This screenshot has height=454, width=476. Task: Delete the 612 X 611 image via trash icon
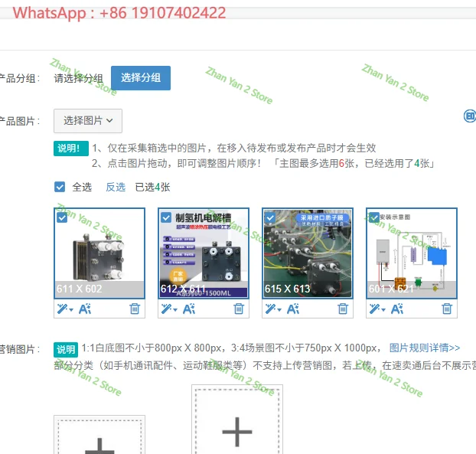pos(239,309)
